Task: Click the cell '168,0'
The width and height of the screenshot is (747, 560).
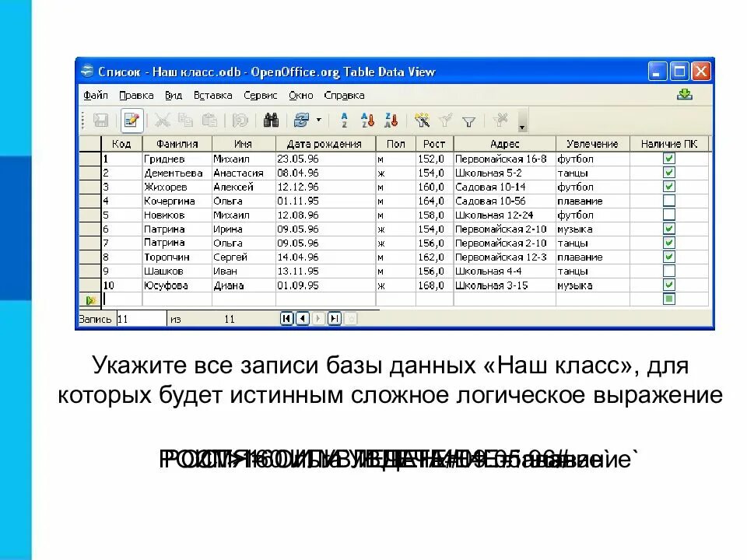Action: click(x=434, y=285)
